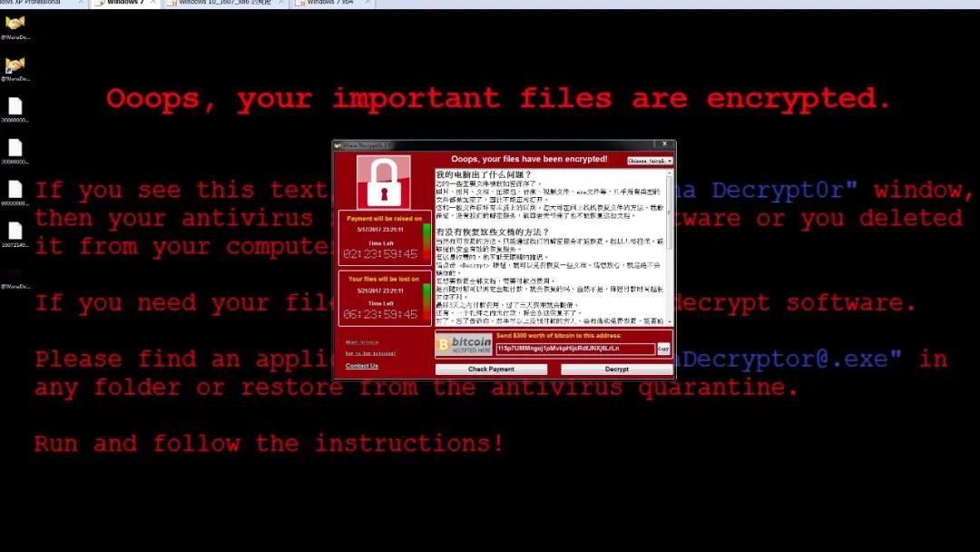980x552 pixels.
Task: Select the fourth blank file on the desktop
Action: [x=15, y=232]
